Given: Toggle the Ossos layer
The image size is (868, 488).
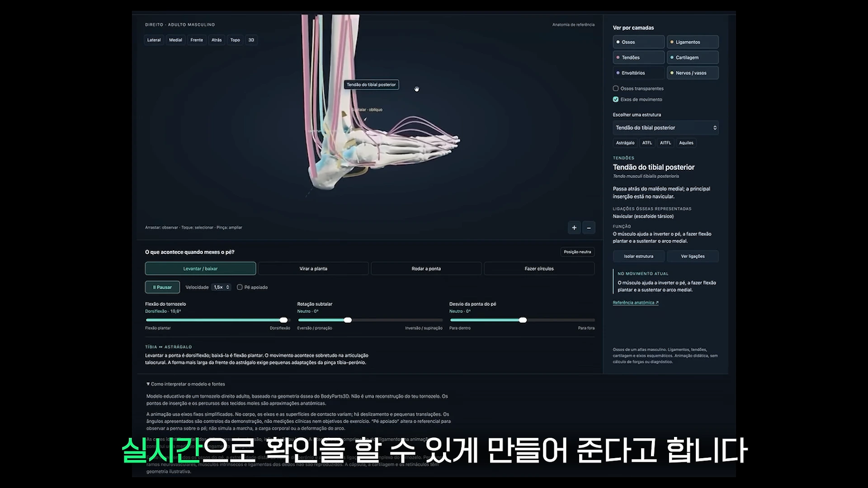Looking at the screenshot, I should click(638, 42).
